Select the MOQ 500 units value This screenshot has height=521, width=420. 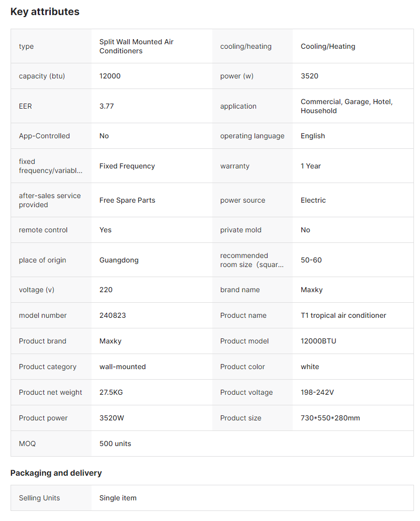pyautogui.click(x=115, y=444)
